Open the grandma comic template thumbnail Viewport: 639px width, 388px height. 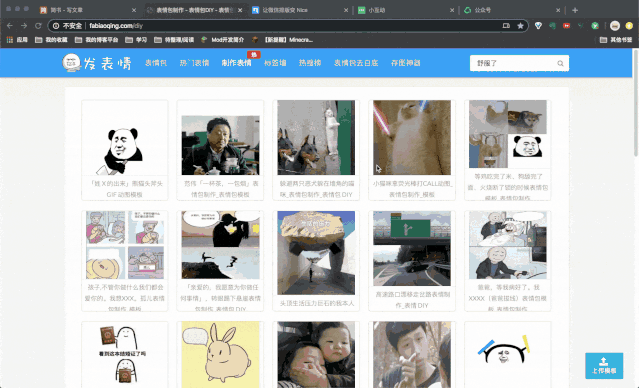[125, 245]
